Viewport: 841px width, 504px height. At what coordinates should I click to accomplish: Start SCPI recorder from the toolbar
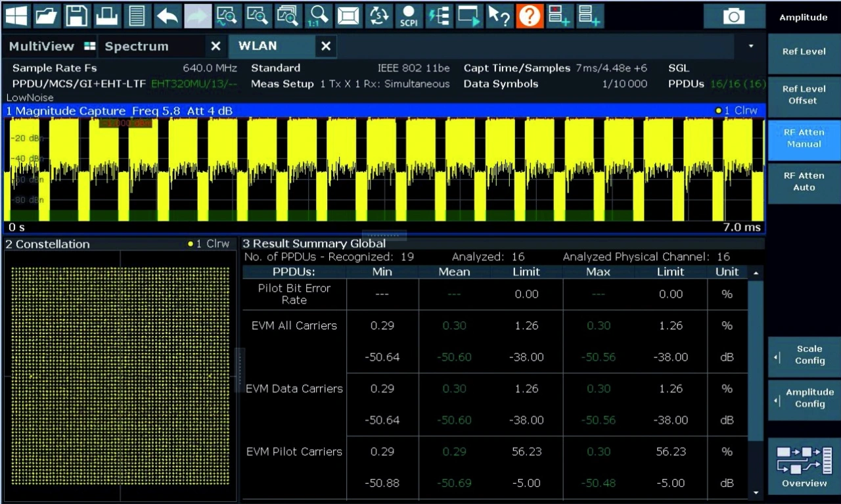click(409, 16)
